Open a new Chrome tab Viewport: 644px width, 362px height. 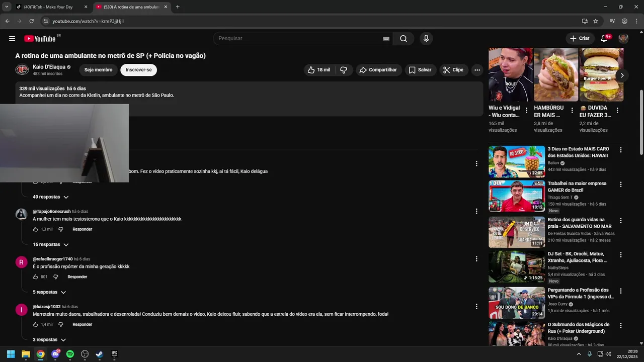178,7
